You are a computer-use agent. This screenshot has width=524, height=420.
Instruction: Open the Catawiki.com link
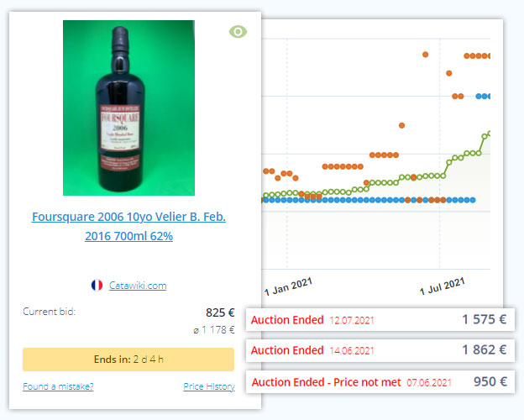coord(138,286)
